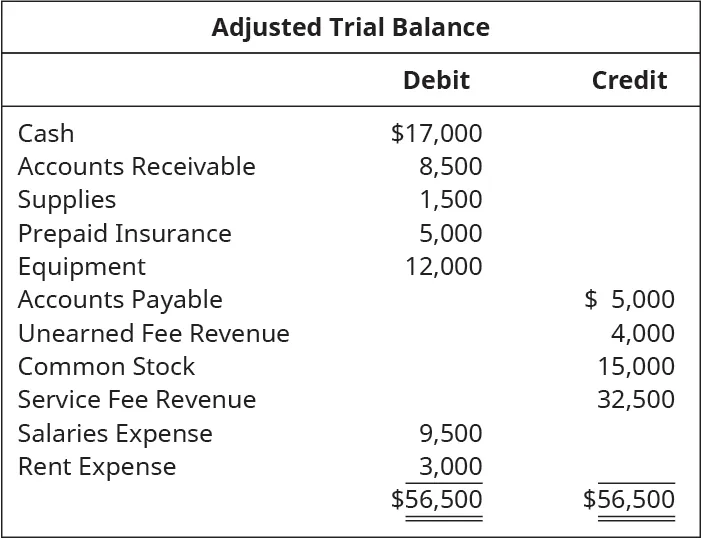Select the 32,500 Service Fee Revenue credit
The width and height of the screenshot is (701, 539).
tap(636, 400)
